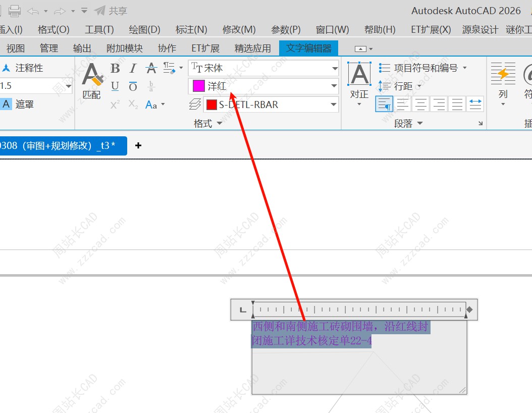Viewport: 532px width, 413px height.
Task: Click the magenta 洋红 color swatch
Action: (198, 86)
